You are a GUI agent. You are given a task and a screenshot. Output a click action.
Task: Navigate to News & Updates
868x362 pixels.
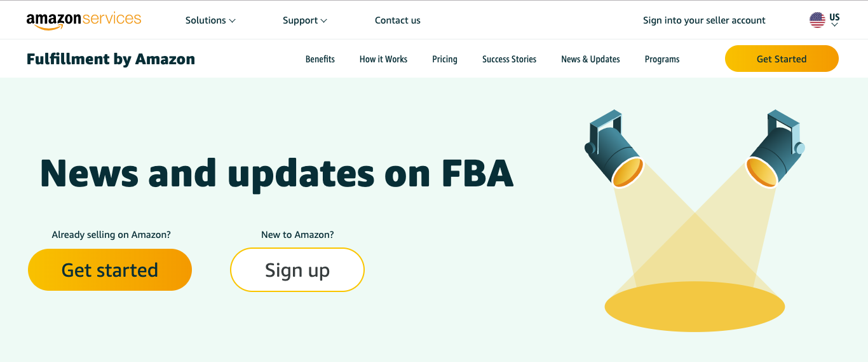tap(590, 59)
